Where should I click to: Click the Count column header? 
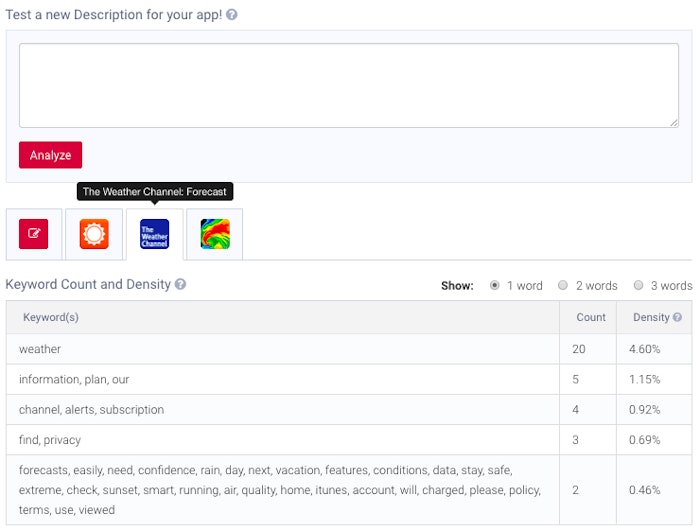[x=591, y=317]
